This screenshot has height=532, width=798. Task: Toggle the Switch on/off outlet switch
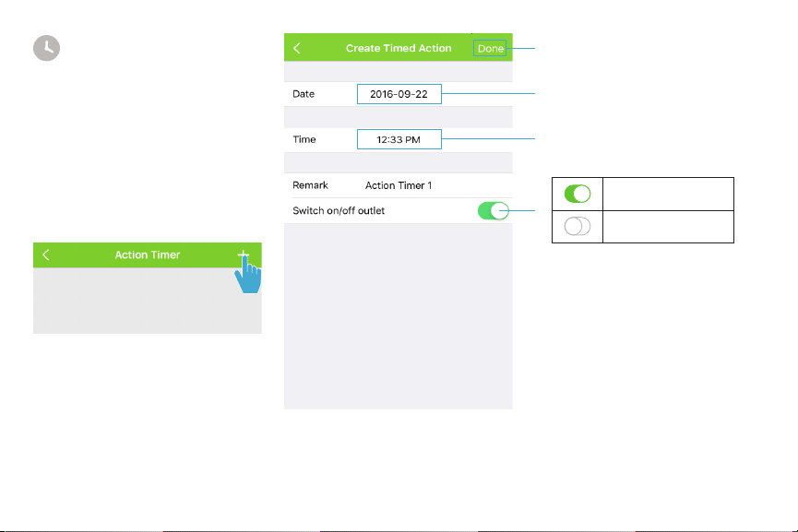click(x=494, y=210)
